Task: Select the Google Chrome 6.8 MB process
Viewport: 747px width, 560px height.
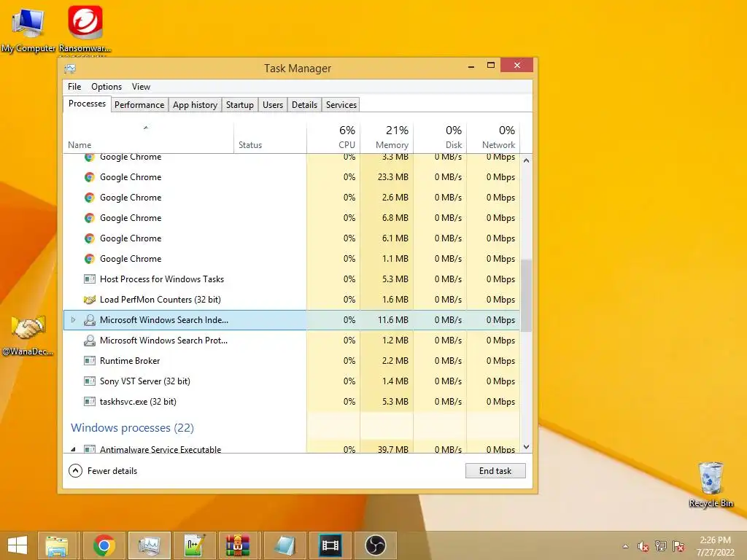Action: 292,218
